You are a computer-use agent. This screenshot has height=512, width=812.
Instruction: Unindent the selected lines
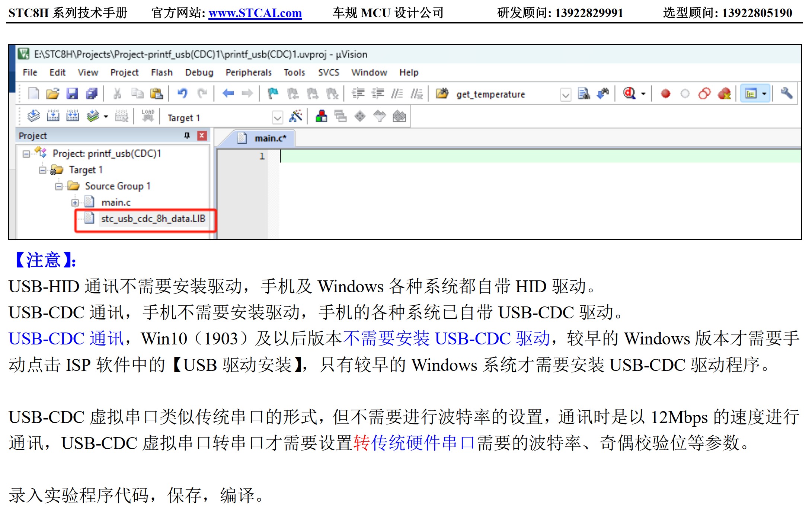tap(378, 93)
